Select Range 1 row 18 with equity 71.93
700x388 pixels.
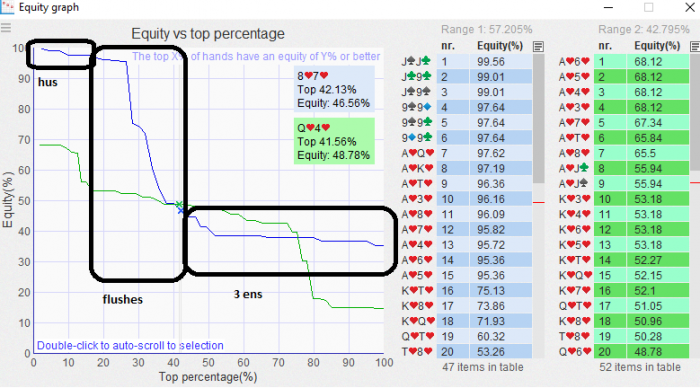point(466,321)
